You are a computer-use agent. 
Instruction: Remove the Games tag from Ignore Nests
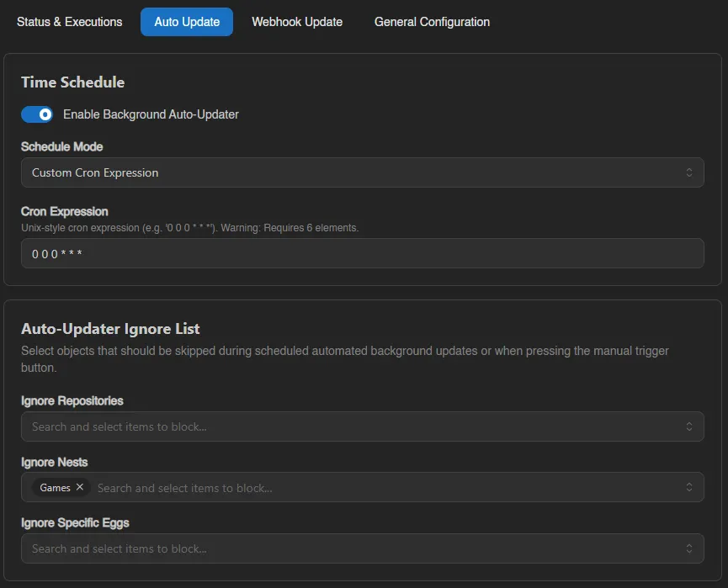[x=80, y=487]
